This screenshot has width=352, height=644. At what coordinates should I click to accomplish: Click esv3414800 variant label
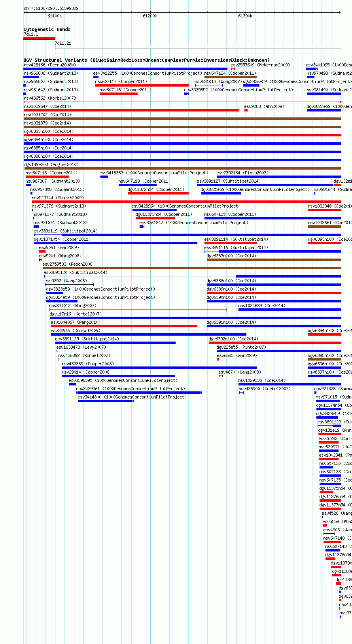pos(132,397)
